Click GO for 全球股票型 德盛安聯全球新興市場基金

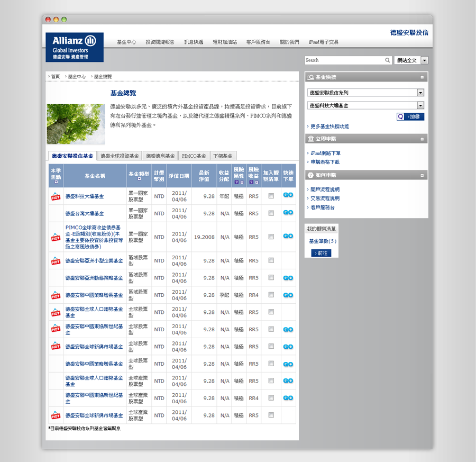(x=288, y=347)
